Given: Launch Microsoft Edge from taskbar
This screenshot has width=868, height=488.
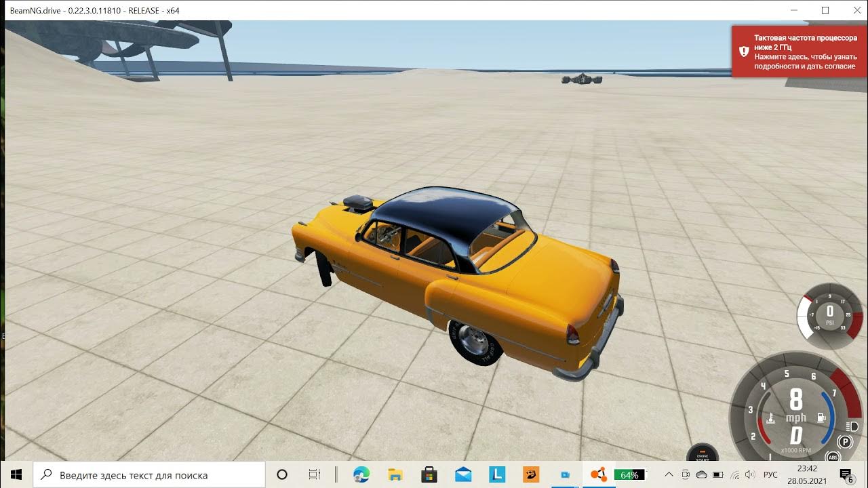Looking at the screenshot, I should (x=361, y=474).
